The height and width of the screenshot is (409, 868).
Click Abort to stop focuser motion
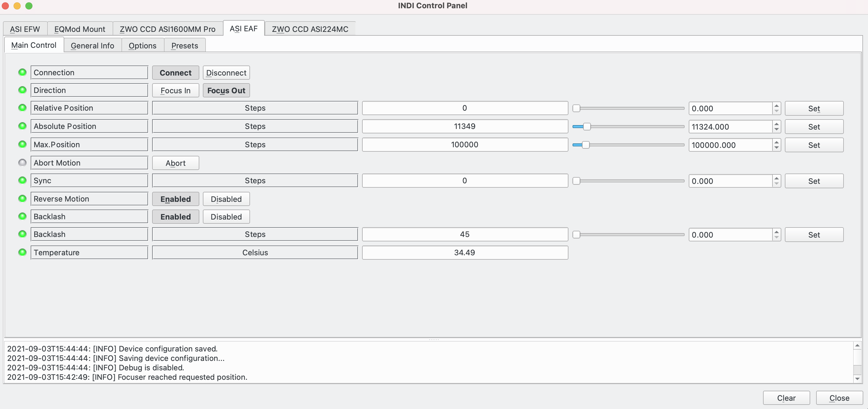(x=175, y=163)
